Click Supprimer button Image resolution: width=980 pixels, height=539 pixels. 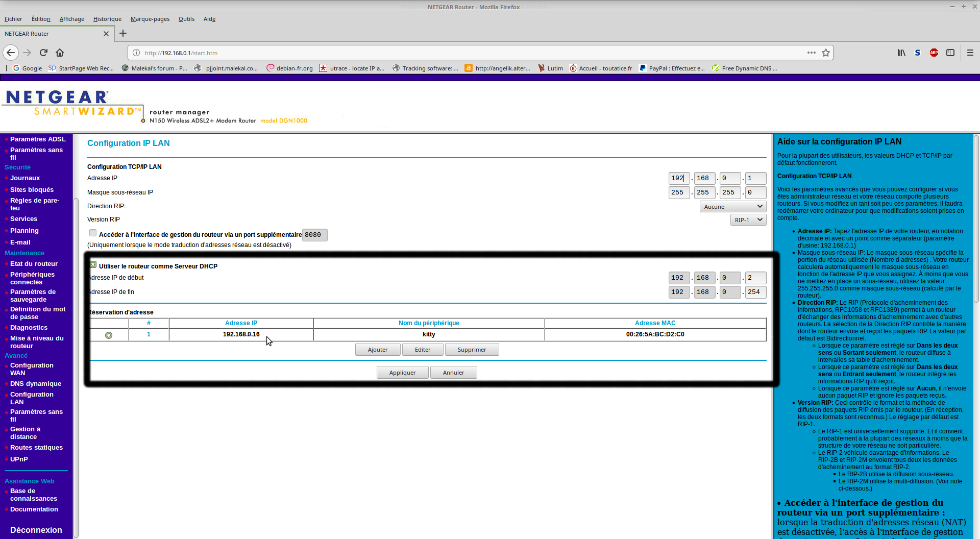[472, 350]
